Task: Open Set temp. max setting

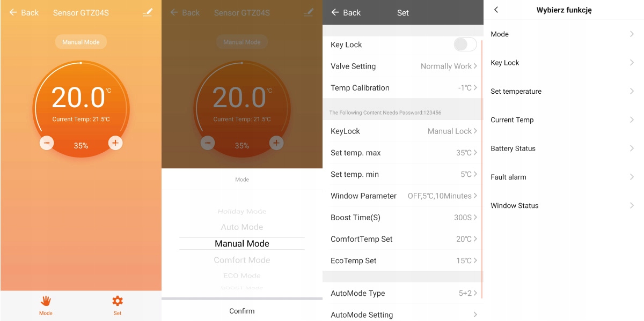Action: (x=402, y=153)
